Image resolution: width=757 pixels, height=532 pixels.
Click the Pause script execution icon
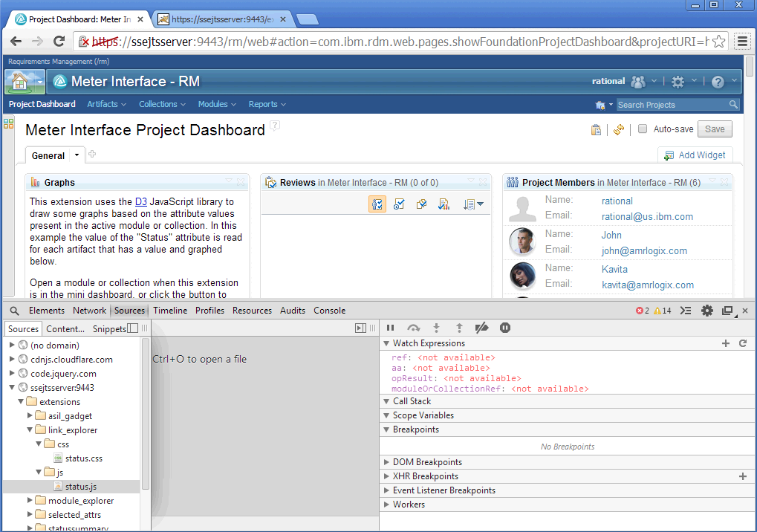(391, 328)
